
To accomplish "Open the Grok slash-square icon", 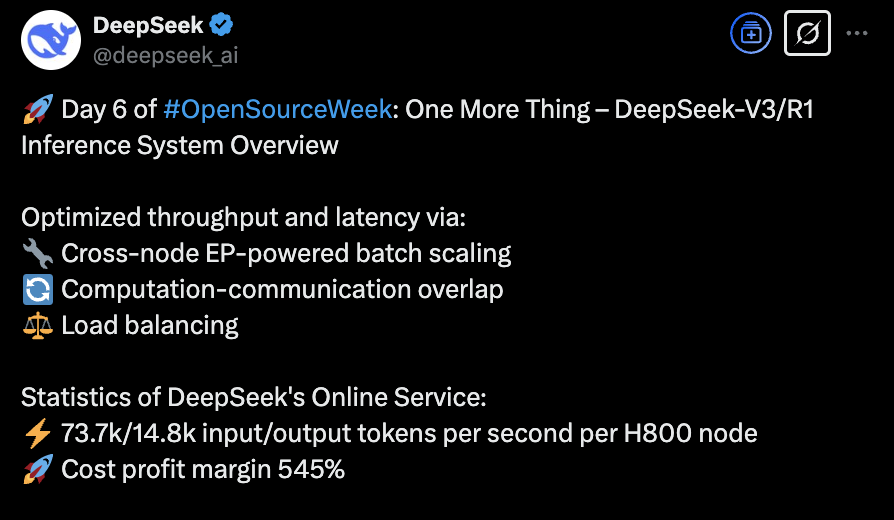I will point(807,35).
